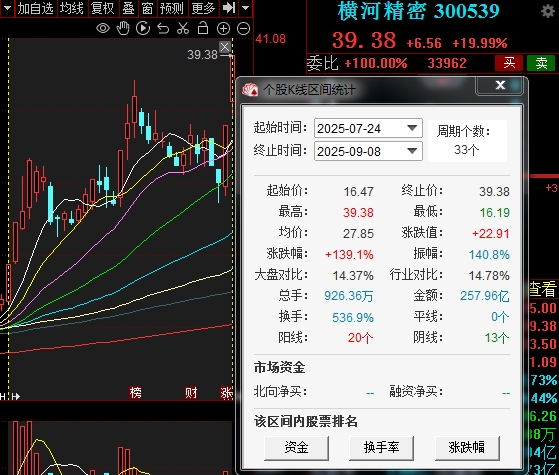Image resolution: width=559 pixels, height=475 pixels.
Task: Click the stock title 横河精密 300539
Action: pyautogui.click(x=419, y=11)
